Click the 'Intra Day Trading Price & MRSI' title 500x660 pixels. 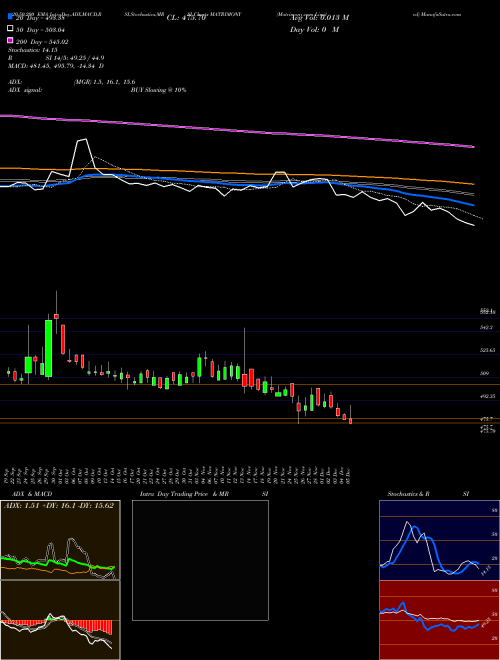(204, 494)
